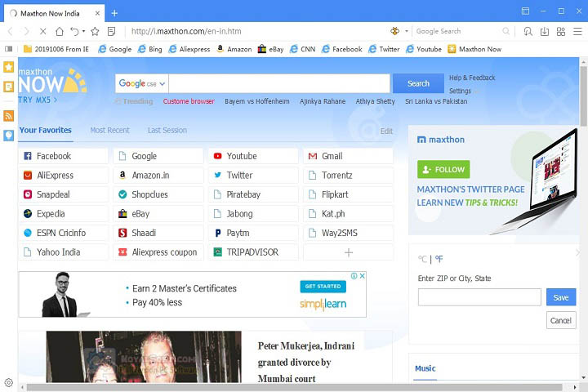
Task: Open RSS feed icon in sidebar
Action: coord(9,115)
